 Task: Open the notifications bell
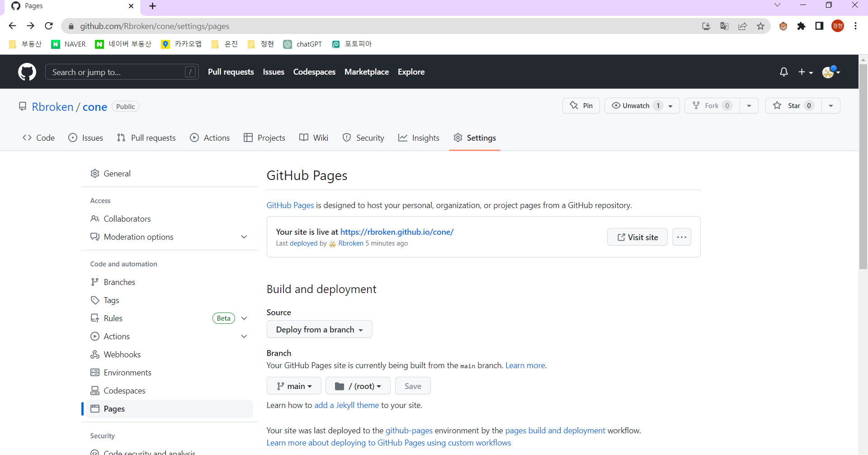[784, 72]
